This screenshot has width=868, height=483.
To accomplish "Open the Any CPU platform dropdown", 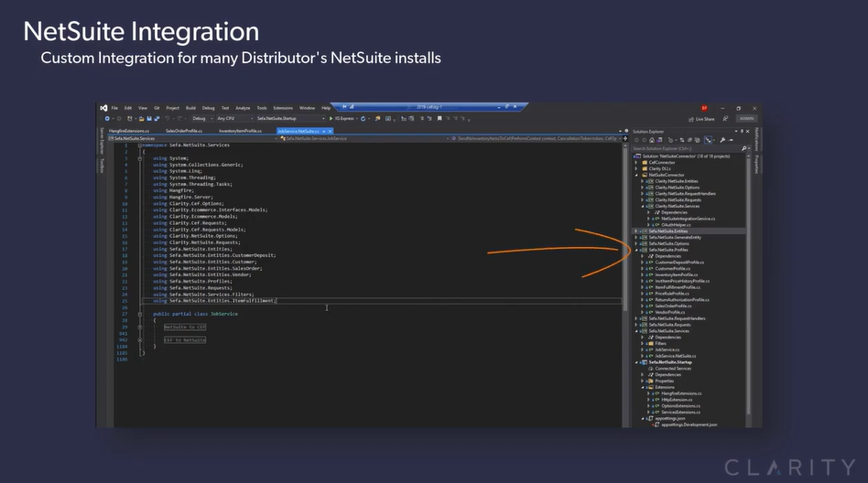I will (234, 118).
